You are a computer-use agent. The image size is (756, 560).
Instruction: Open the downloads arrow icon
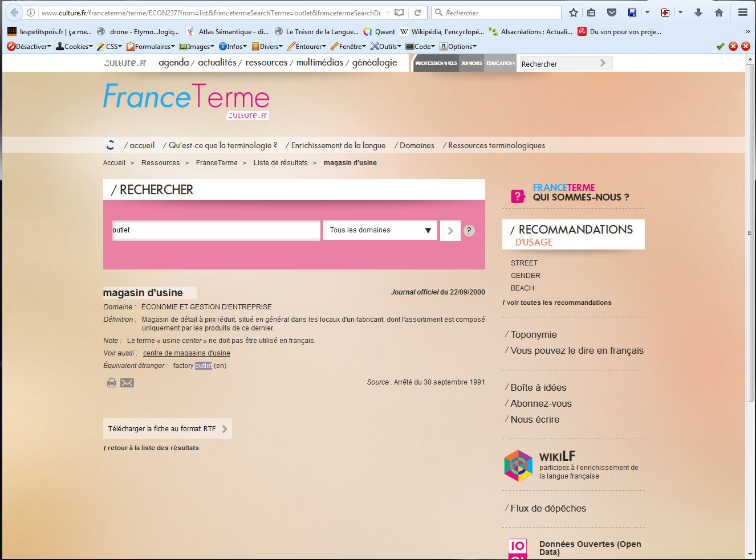click(698, 13)
